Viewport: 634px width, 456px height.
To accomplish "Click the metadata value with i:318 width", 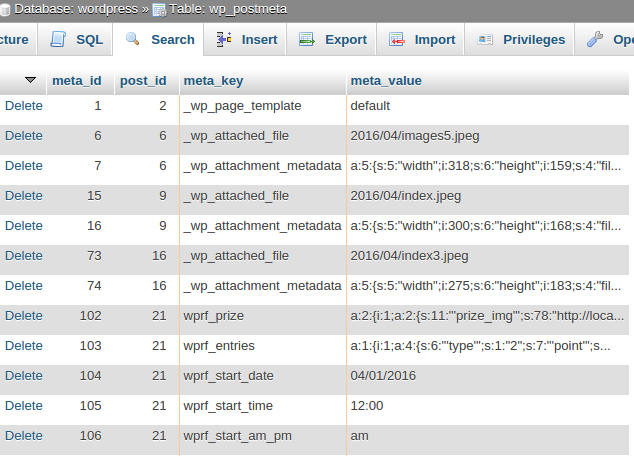I will [x=488, y=169].
